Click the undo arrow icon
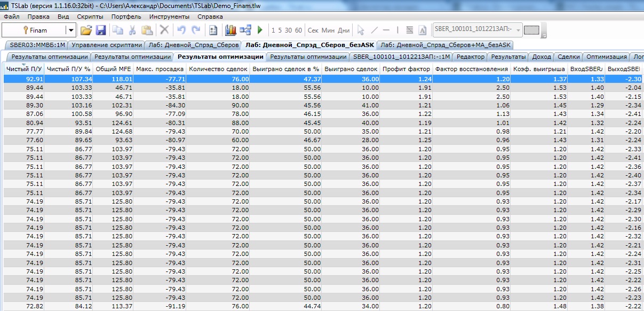The width and height of the screenshot is (644, 311). tap(181, 30)
